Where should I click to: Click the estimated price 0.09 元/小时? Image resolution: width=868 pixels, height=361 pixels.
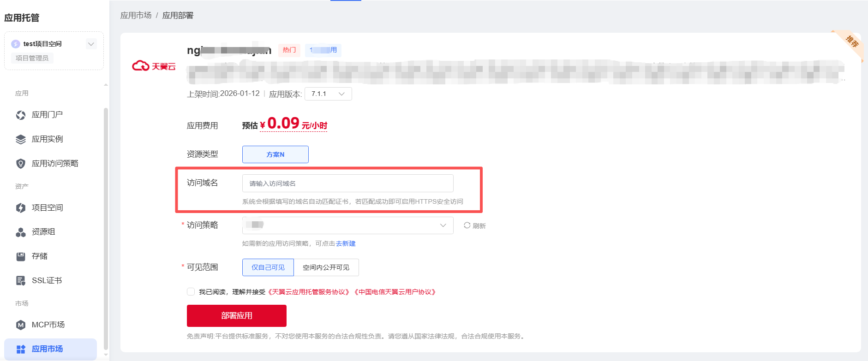(x=293, y=124)
